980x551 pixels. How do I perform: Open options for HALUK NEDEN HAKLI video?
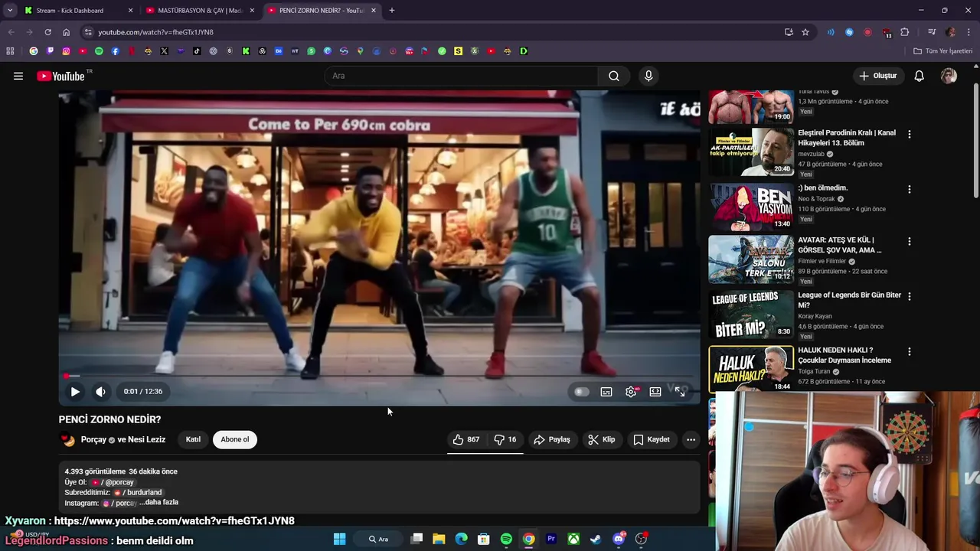coord(909,351)
